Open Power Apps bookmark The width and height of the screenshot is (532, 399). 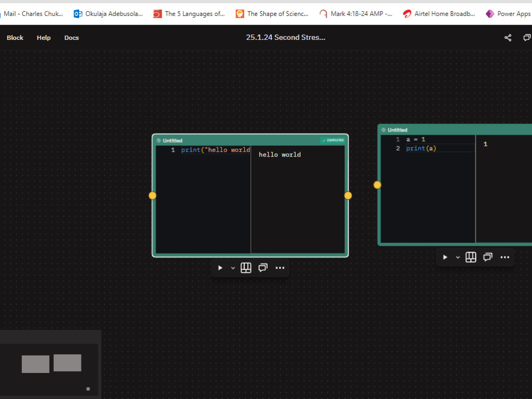[509, 14]
